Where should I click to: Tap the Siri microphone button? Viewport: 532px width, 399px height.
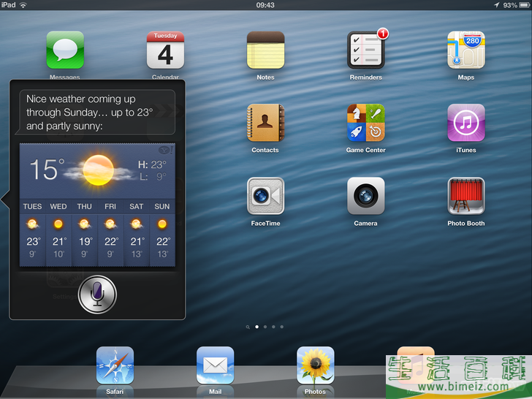pyautogui.click(x=97, y=294)
